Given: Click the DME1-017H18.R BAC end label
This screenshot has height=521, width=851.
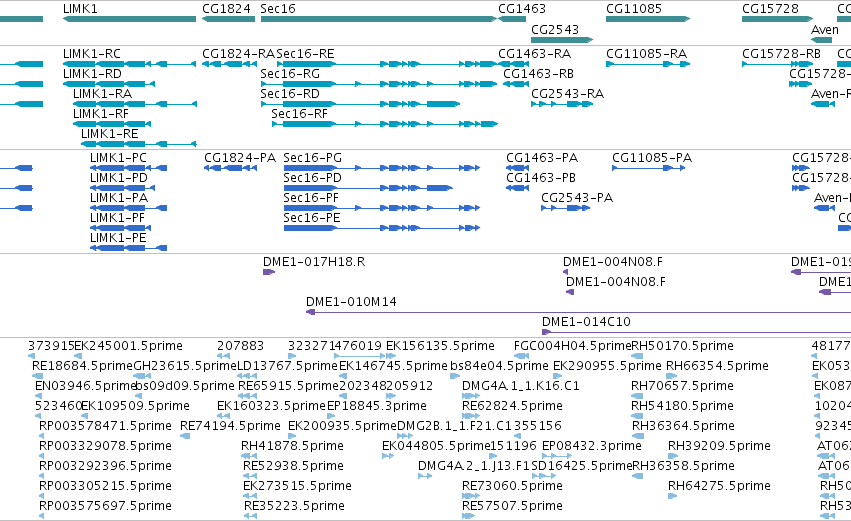Looking at the screenshot, I should (x=314, y=262).
